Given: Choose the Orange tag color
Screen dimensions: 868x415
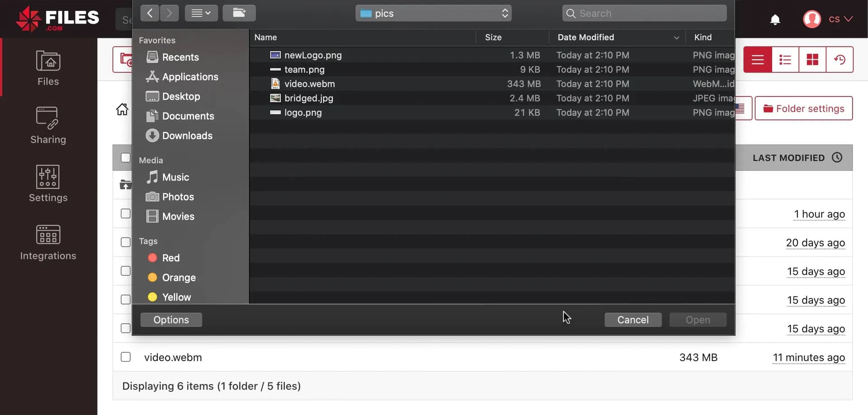Looking at the screenshot, I should [x=179, y=278].
